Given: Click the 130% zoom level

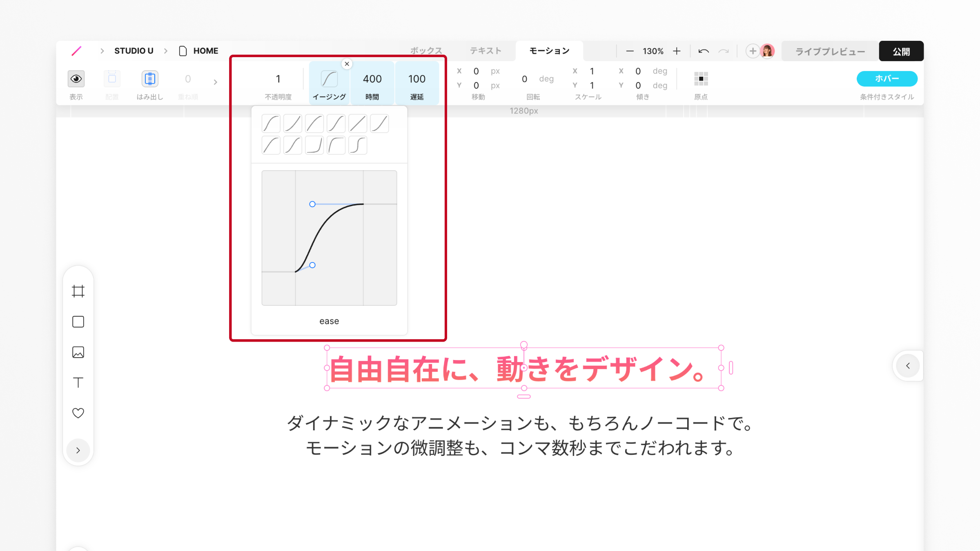Looking at the screenshot, I should pyautogui.click(x=653, y=51).
